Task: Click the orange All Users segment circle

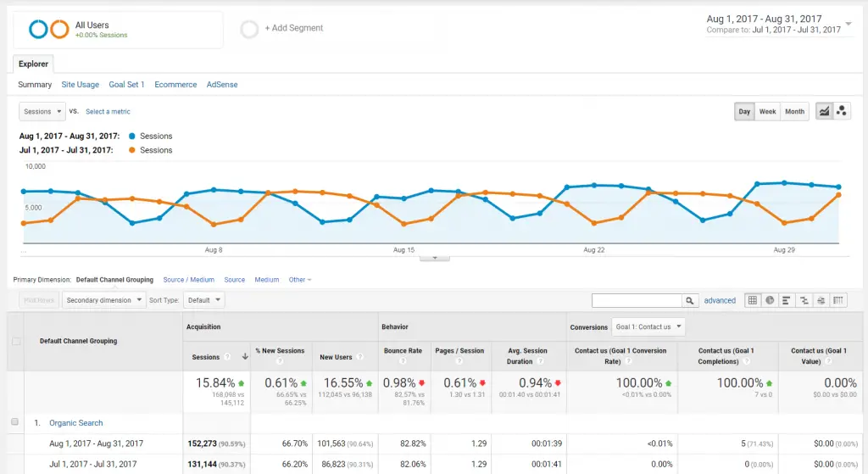Action: point(60,29)
